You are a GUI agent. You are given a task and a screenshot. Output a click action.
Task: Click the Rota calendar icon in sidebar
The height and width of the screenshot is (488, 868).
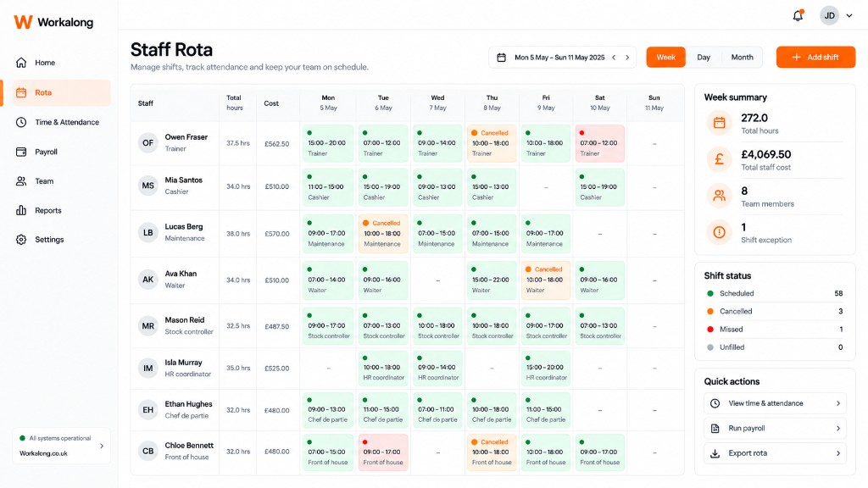(21, 92)
